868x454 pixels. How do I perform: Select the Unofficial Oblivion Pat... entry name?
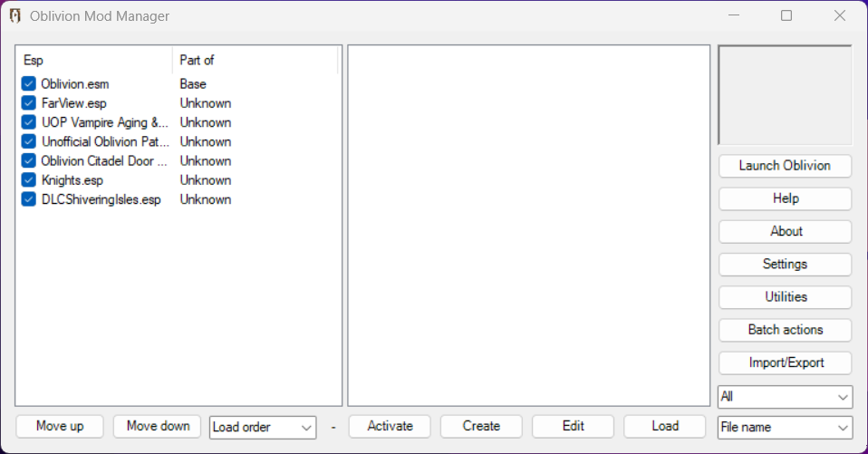point(105,141)
